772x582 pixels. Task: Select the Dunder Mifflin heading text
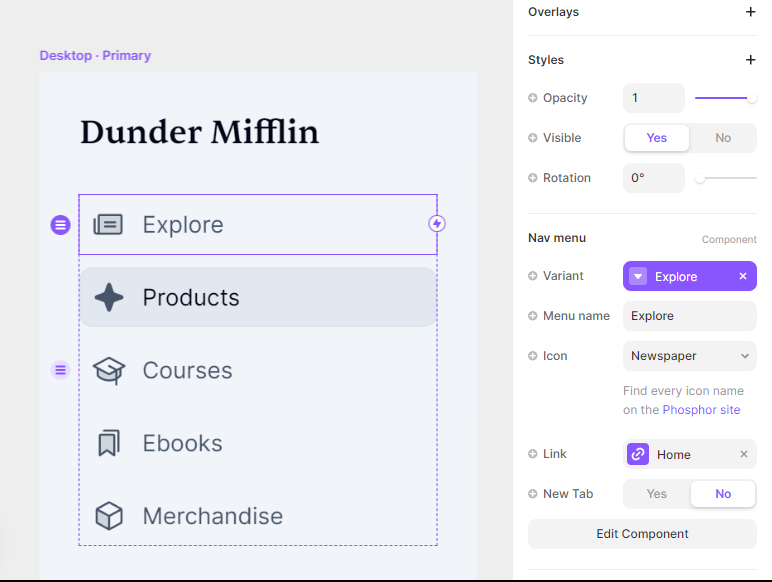pos(199,132)
